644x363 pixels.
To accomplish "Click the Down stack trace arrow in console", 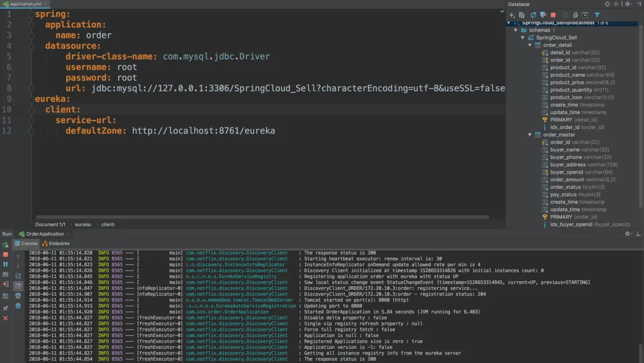I will [x=18, y=266].
